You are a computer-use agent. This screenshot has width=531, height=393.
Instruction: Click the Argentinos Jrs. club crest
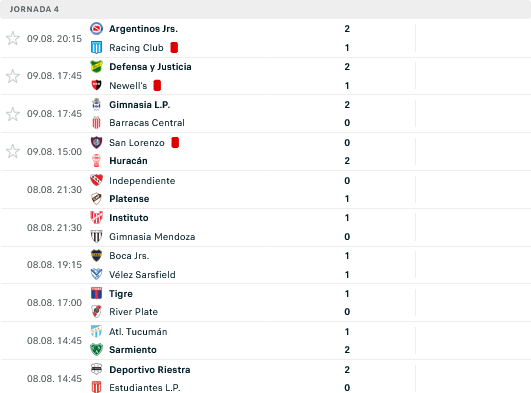[97, 29]
